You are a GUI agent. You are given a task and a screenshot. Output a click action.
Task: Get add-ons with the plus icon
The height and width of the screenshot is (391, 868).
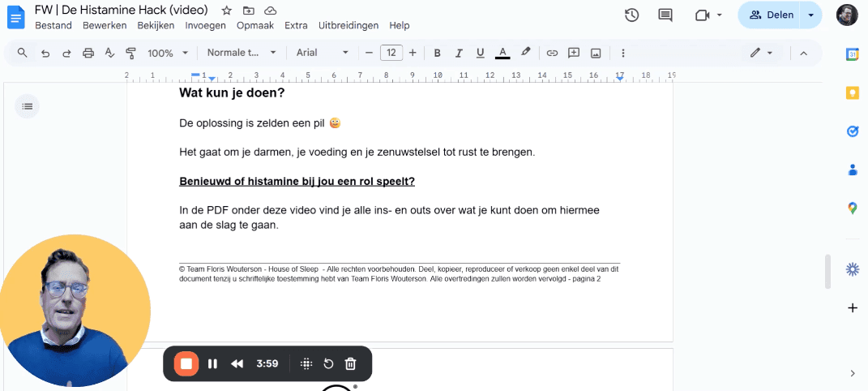pos(853,308)
